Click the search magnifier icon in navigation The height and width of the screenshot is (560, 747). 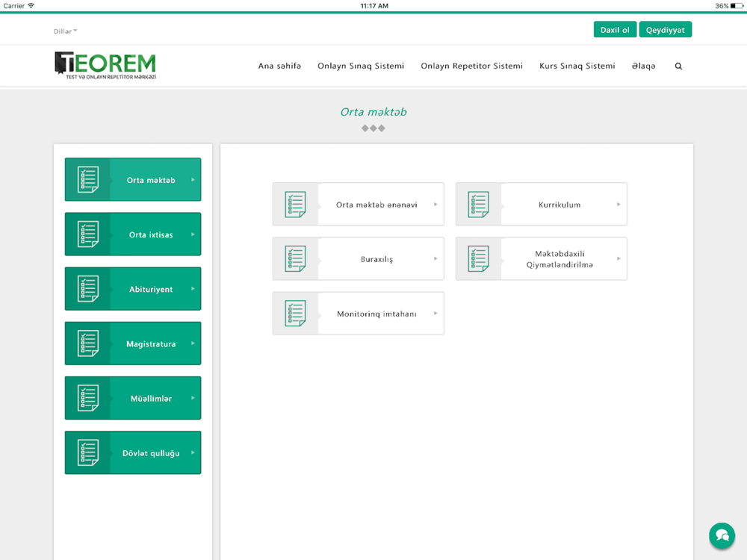(x=678, y=66)
